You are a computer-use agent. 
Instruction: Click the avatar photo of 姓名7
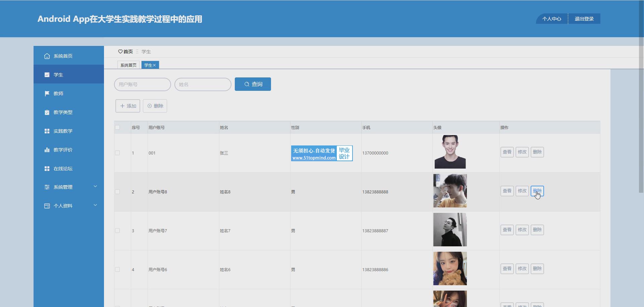pos(450,230)
